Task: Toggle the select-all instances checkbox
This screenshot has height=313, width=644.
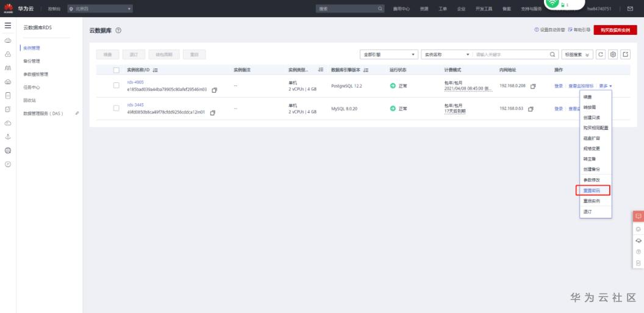Action: pyautogui.click(x=116, y=70)
